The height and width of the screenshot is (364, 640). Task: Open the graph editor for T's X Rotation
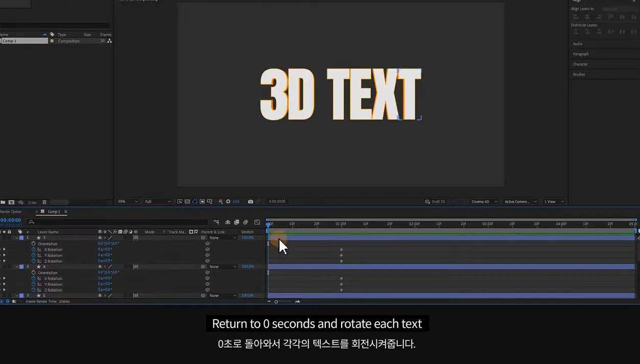coord(39,250)
